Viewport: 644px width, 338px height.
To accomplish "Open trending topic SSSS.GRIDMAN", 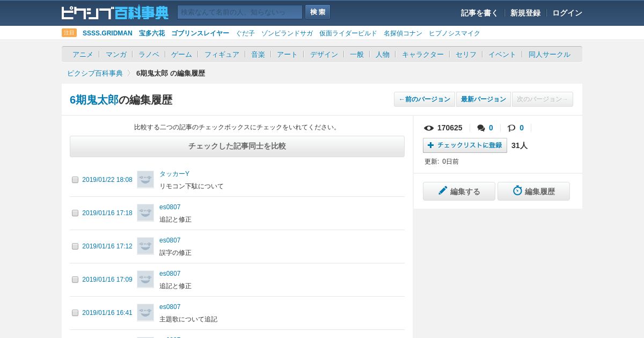I will pyautogui.click(x=107, y=33).
